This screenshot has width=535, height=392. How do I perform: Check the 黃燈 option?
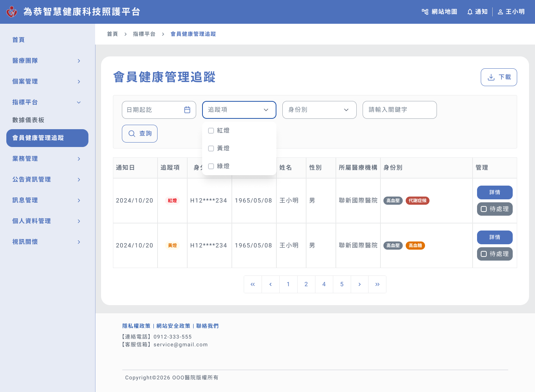pos(211,148)
